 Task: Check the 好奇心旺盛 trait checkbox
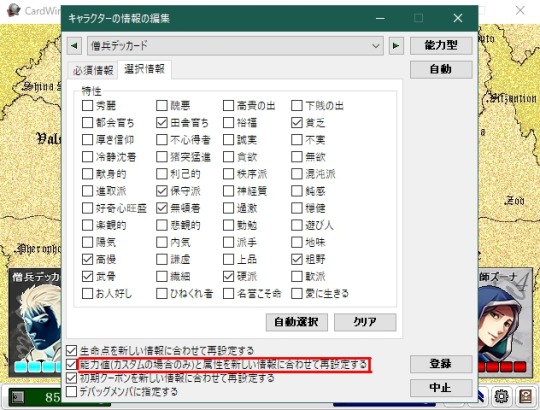[x=87, y=208]
